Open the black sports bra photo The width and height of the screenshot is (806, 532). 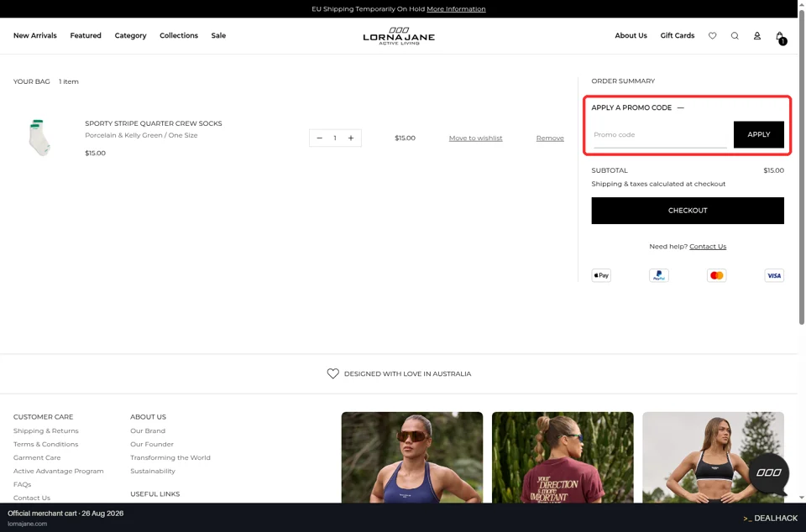(713, 457)
